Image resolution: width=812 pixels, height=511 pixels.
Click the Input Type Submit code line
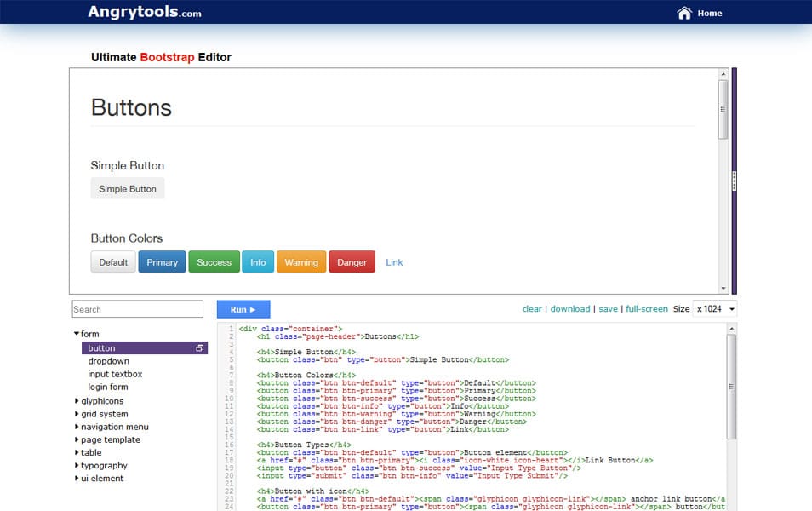[412, 476]
